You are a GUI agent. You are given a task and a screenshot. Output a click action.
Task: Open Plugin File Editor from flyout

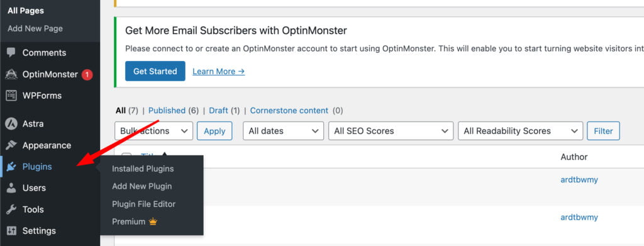tap(144, 204)
